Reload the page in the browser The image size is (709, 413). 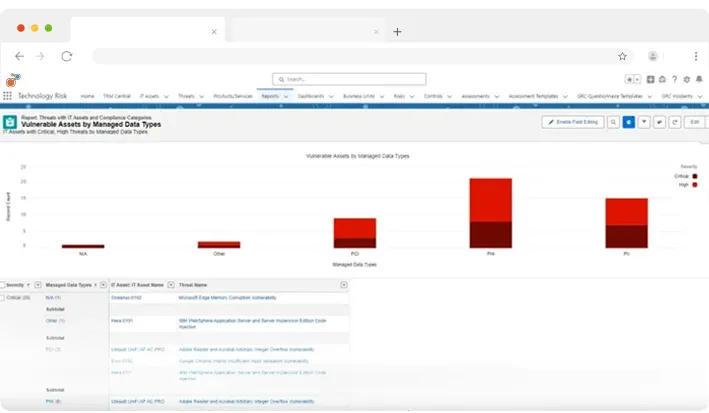pyautogui.click(x=67, y=56)
